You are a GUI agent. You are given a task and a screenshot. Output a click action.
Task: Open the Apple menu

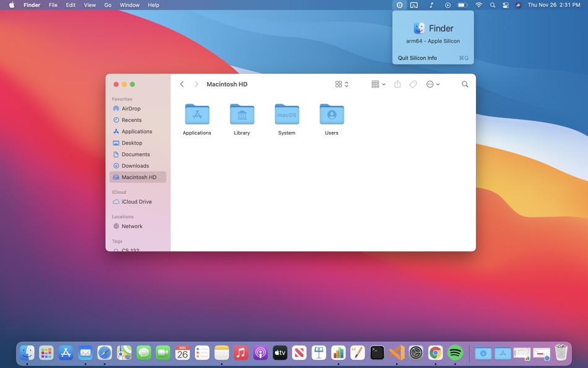point(12,5)
